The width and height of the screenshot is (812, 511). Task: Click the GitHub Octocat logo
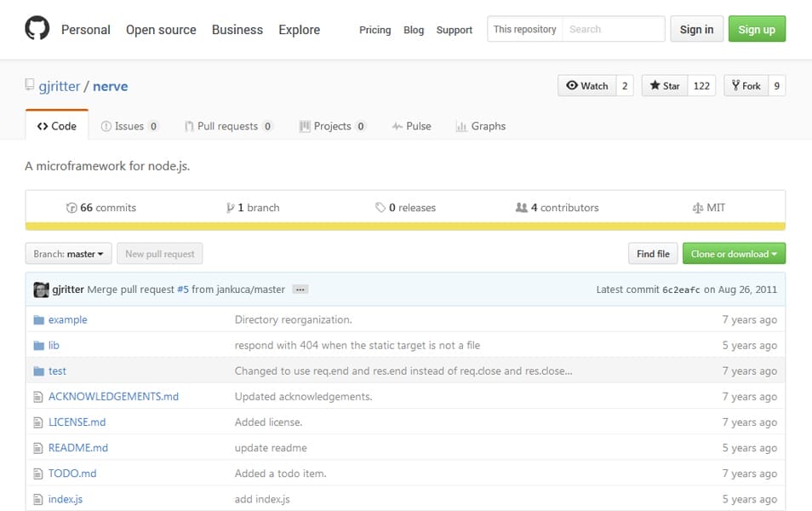click(x=37, y=29)
